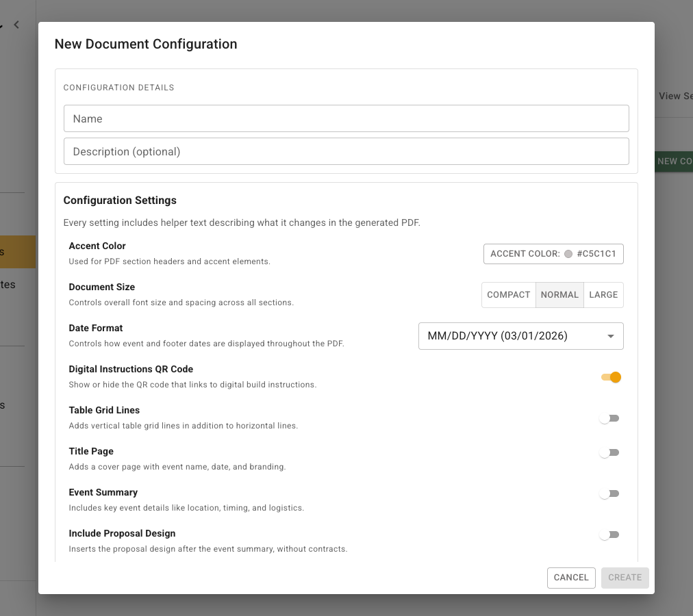Click the Description (optional) field
The width and height of the screenshot is (693, 616).
click(346, 151)
